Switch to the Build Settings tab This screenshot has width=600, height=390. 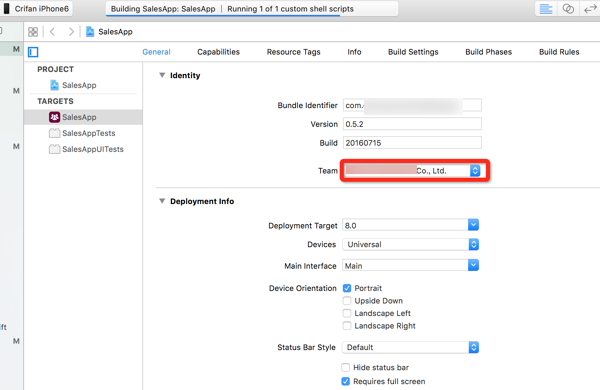413,52
